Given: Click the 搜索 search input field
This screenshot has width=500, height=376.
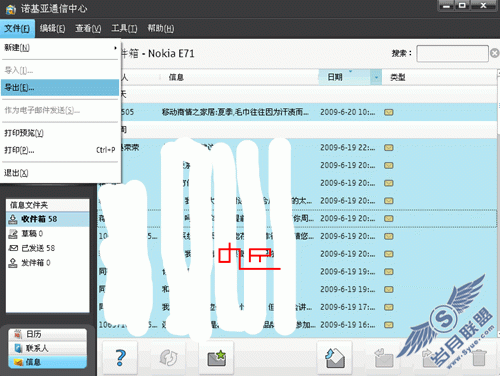Looking at the screenshot, I should coord(452,53).
